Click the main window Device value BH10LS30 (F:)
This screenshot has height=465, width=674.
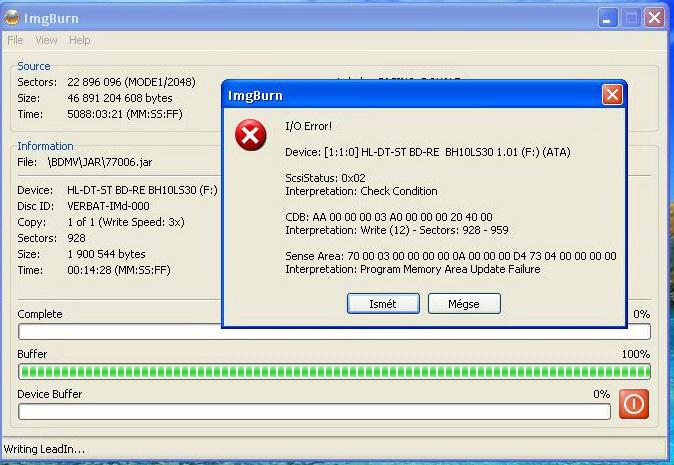click(x=142, y=190)
